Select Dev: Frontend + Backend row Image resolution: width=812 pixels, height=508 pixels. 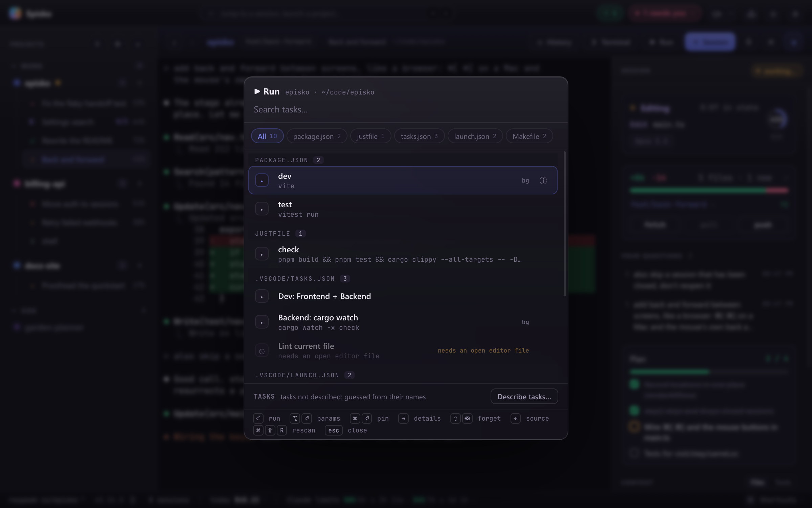403,296
